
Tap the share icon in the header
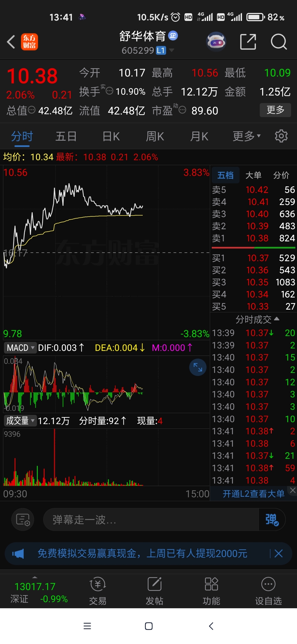pyautogui.click(x=248, y=42)
